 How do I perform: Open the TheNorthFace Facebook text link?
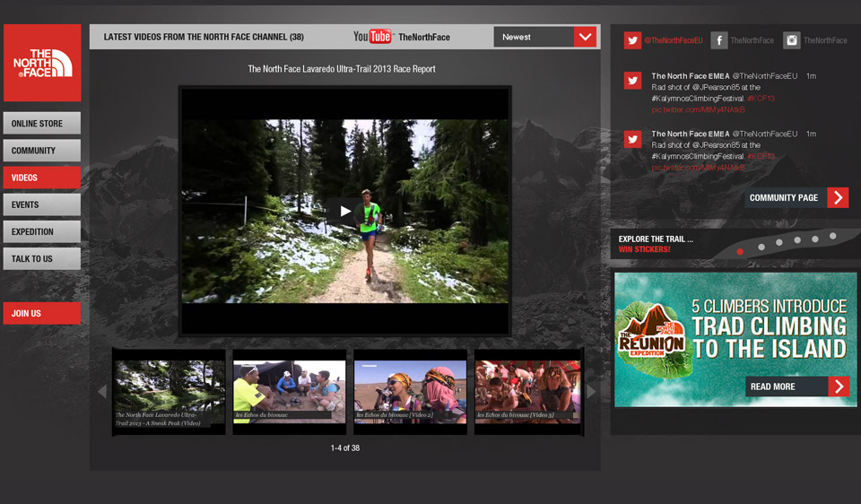pyautogui.click(x=752, y=40)
